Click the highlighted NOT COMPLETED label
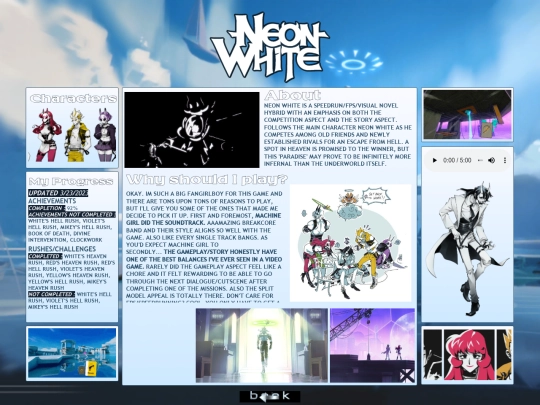The image size is (540, 405). click(52, 294)
